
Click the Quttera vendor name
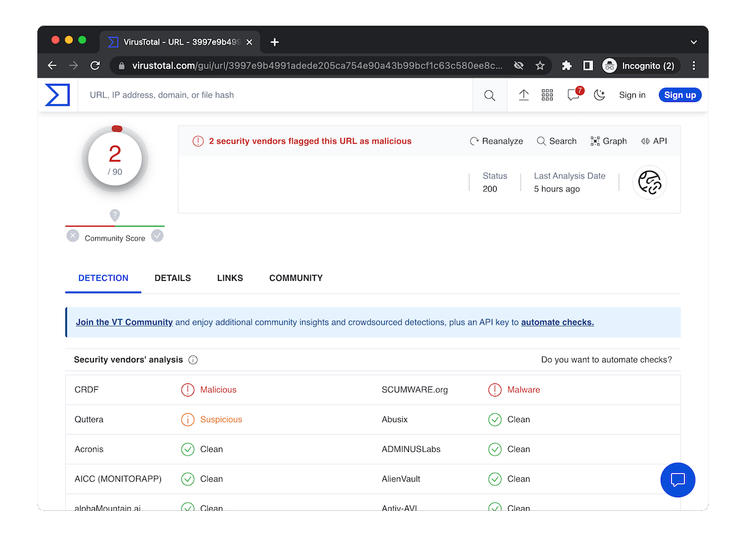pos(89,420)
